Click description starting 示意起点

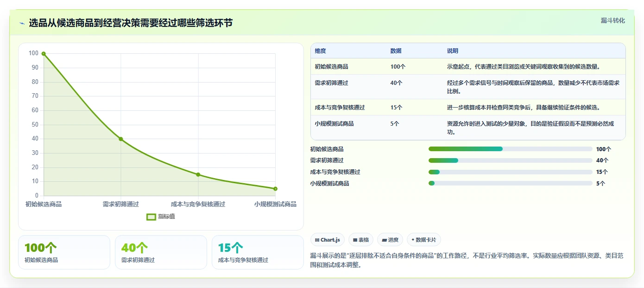coord(524,67)
